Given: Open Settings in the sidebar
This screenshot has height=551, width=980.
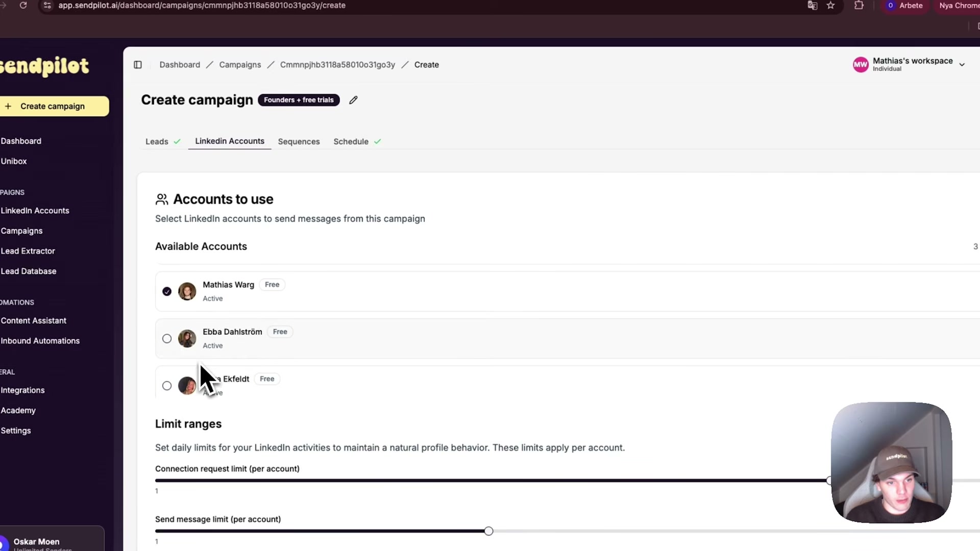Looking at the screenshot, I should coord(16,431).
